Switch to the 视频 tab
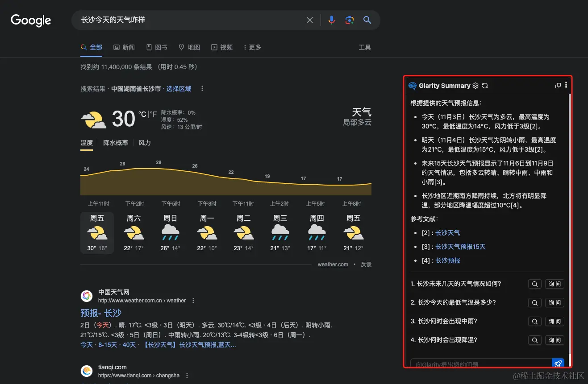This screenshot has height=384, width=588. tap(222, 47)
